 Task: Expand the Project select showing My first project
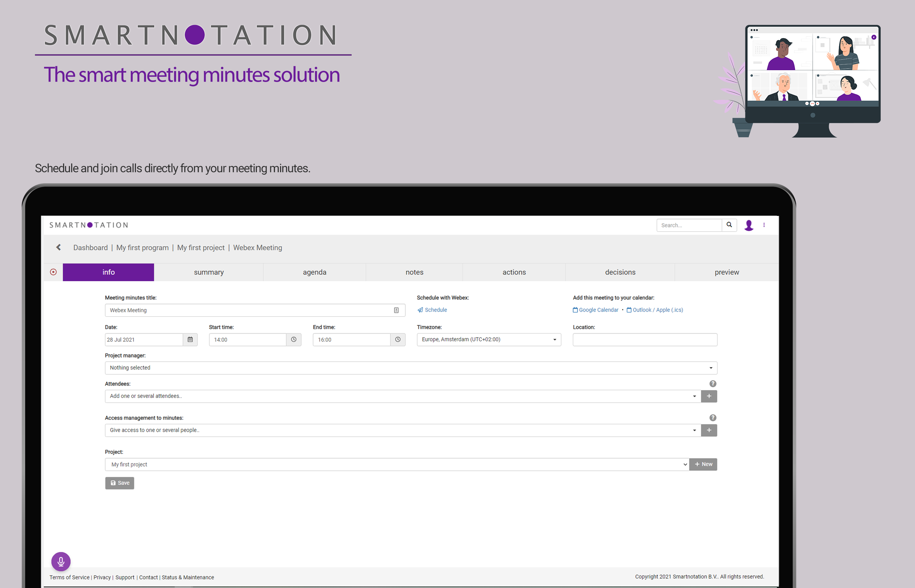[x=397, y=464]
